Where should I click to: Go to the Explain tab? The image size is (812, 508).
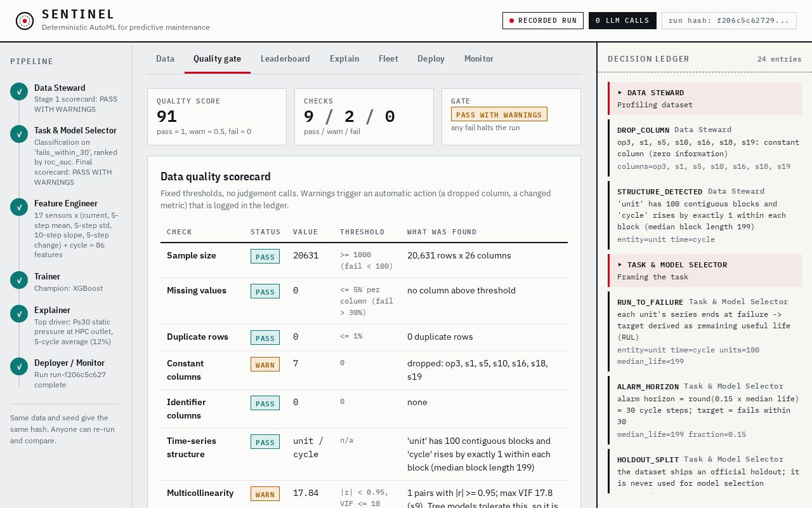344,58
